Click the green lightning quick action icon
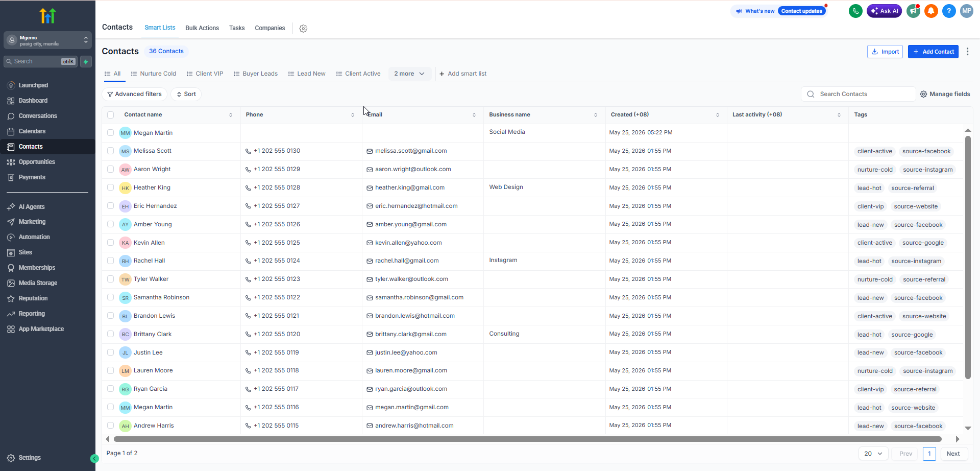980x471 pixels. [x=86, y=61]
